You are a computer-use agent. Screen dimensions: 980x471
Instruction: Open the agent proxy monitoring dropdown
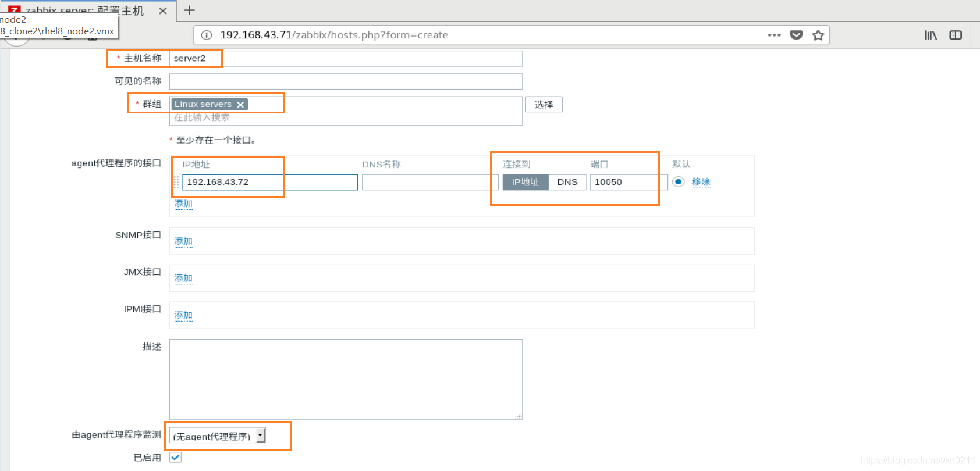(218, 436)
